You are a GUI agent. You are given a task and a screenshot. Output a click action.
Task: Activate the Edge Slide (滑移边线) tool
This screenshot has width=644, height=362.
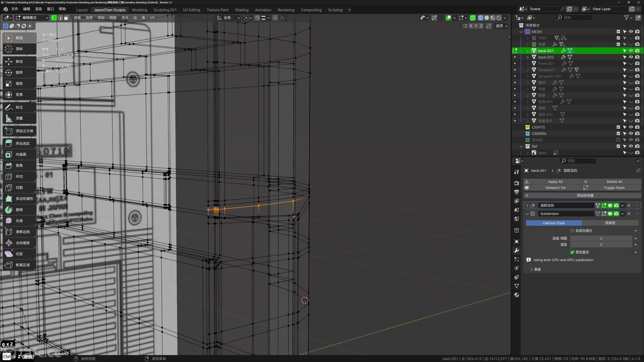pyautogui.click(x=19, y=232)
